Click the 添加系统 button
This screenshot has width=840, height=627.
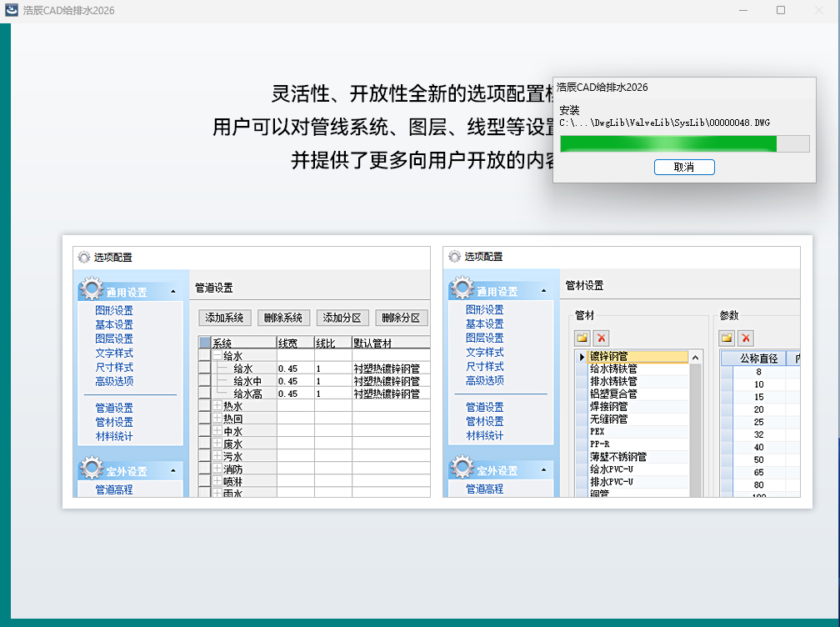click(x=223, y=317)
